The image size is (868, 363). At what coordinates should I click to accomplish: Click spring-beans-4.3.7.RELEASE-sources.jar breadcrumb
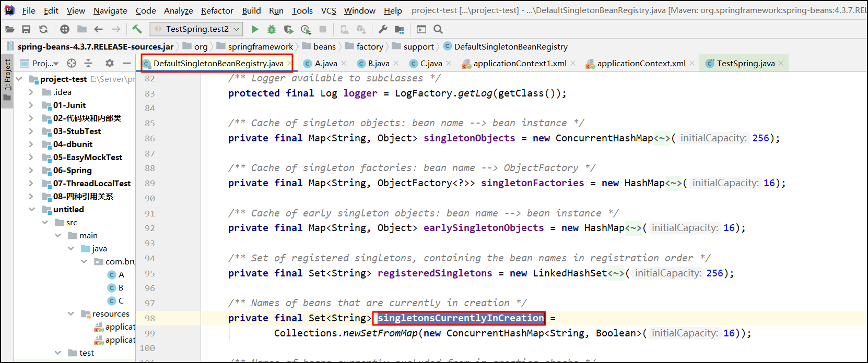(x=96, y=46)
